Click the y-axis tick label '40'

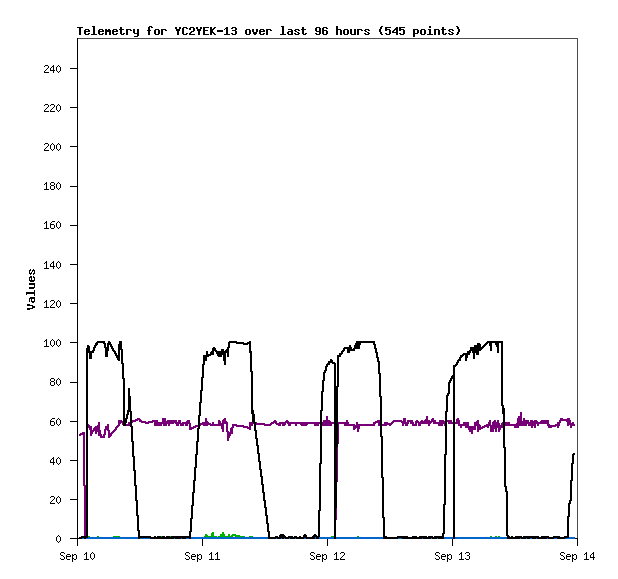pos(56,461)
